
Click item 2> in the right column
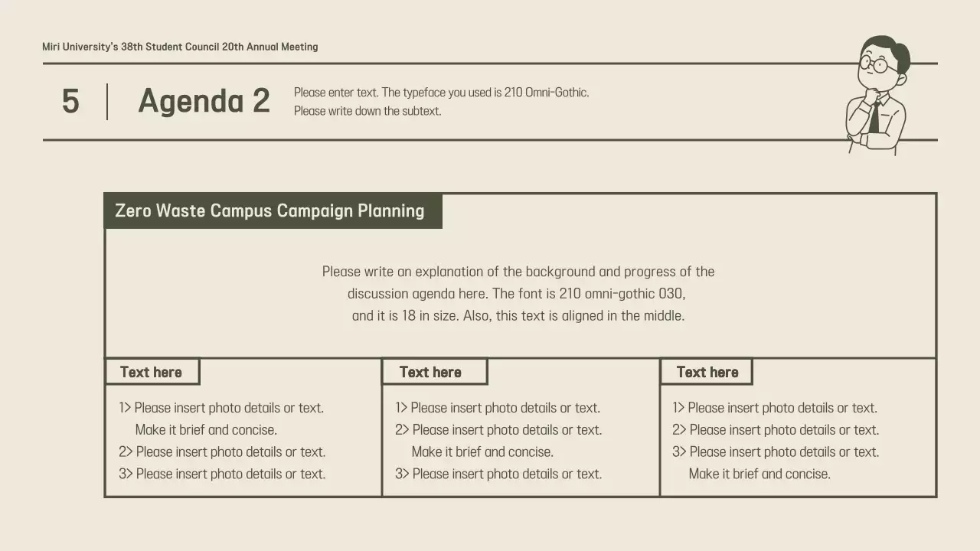[x=776, y=430]
